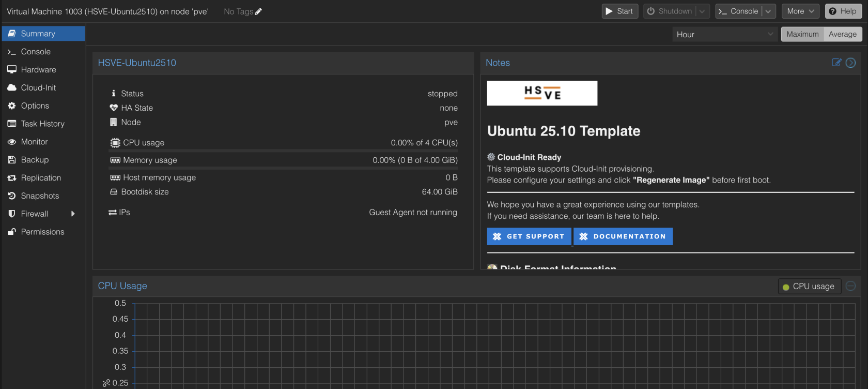Click the 'stopped' status value

443,94
